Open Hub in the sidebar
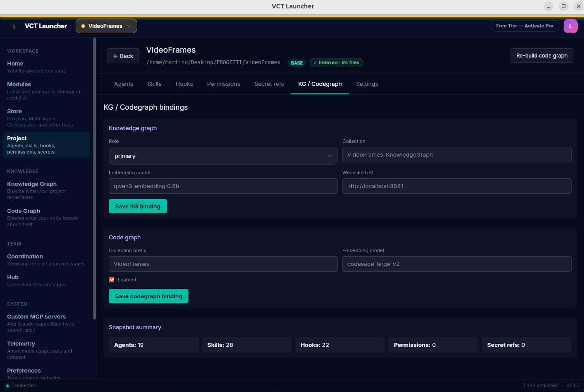Viewport: 584px width, 392px height. pos(46,281)
